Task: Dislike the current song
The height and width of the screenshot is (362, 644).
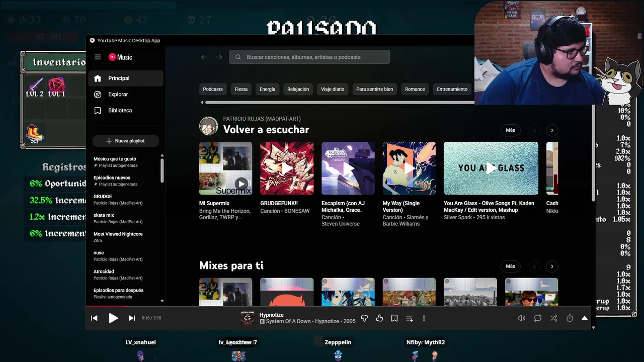Action: [x=365, y=318]
